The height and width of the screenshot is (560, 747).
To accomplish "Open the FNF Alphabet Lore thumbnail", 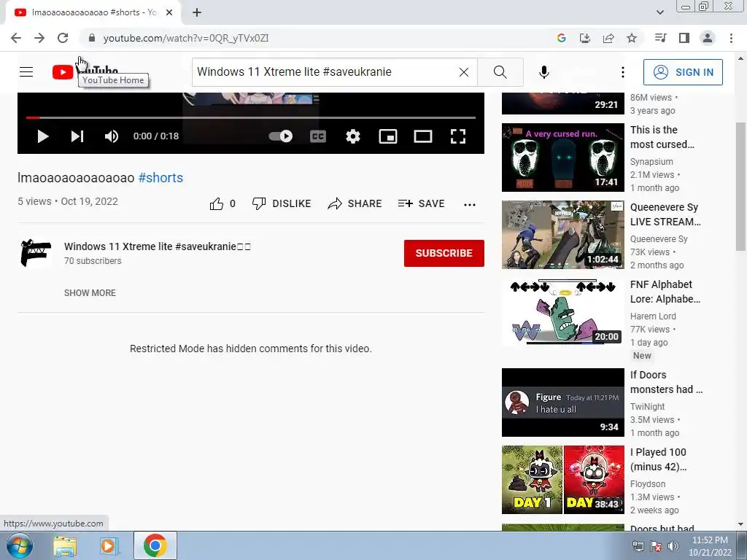I will 562,312.
